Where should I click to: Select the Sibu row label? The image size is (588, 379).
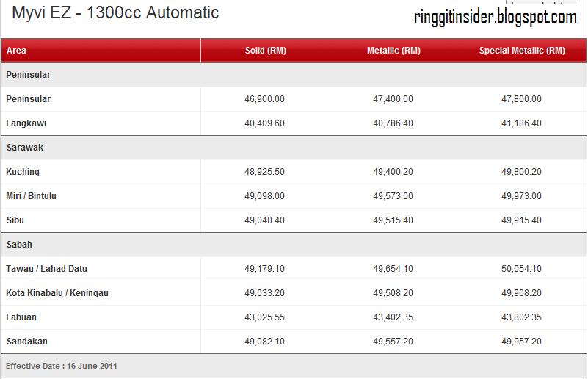(15, 220)
